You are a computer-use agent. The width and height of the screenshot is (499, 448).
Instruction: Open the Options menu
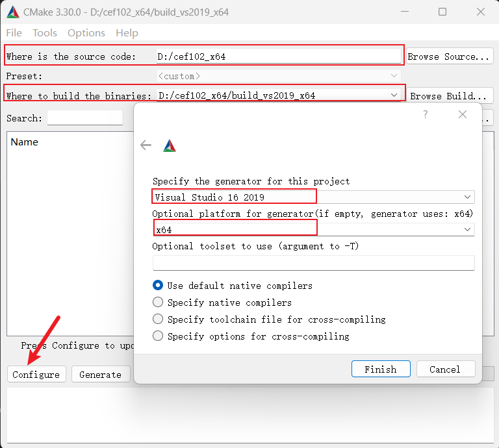pyautogui.click(x=86, y=32)
